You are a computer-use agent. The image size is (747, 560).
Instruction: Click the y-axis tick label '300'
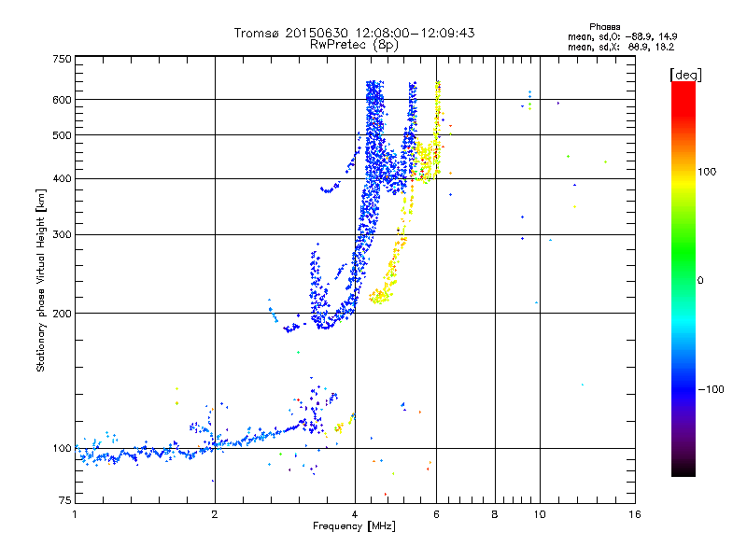tap(62, 235)
